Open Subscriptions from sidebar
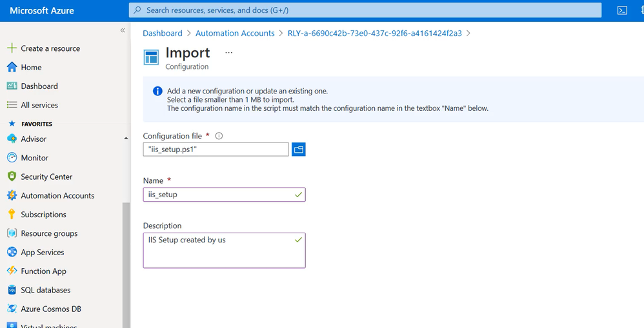 [x=43, y=215]
